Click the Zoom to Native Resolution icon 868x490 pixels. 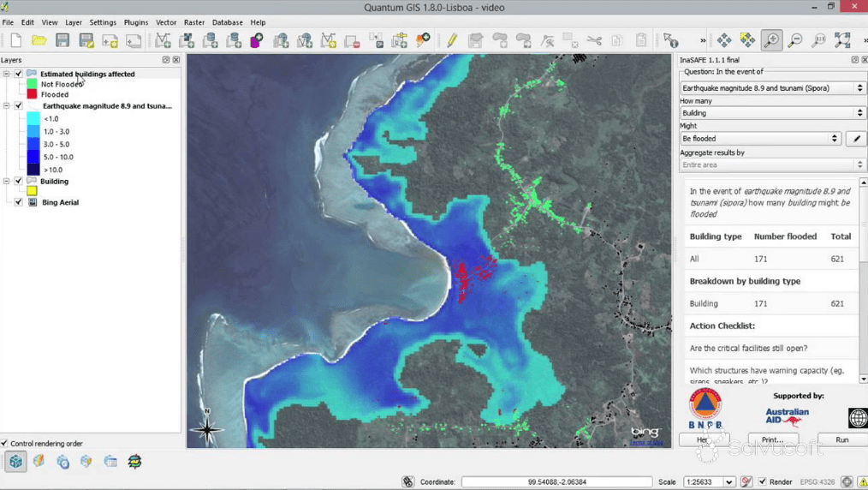point(818,40)
